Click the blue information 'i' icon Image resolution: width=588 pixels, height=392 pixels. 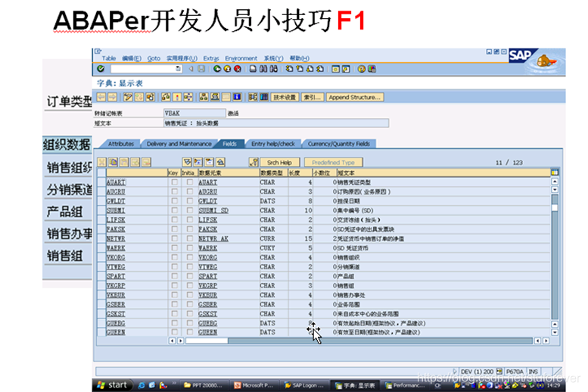coord(237,97)
